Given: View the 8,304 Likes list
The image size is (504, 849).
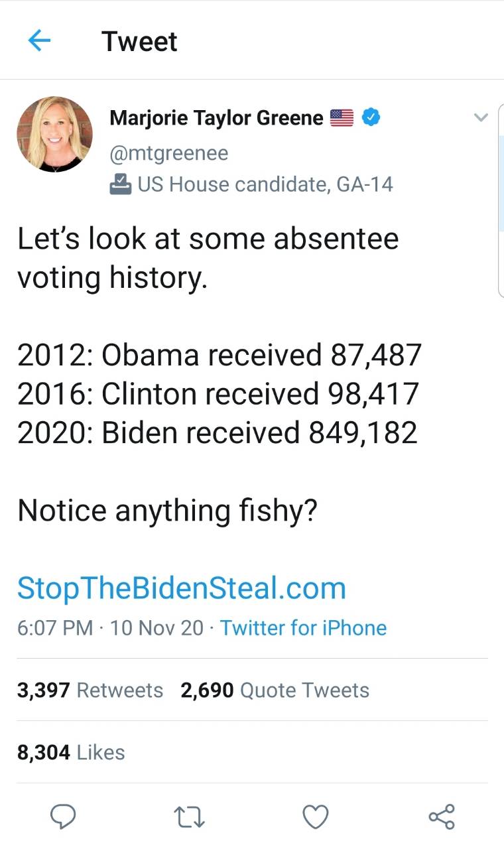Looking at the screenshot, I should tap(71, 752).
